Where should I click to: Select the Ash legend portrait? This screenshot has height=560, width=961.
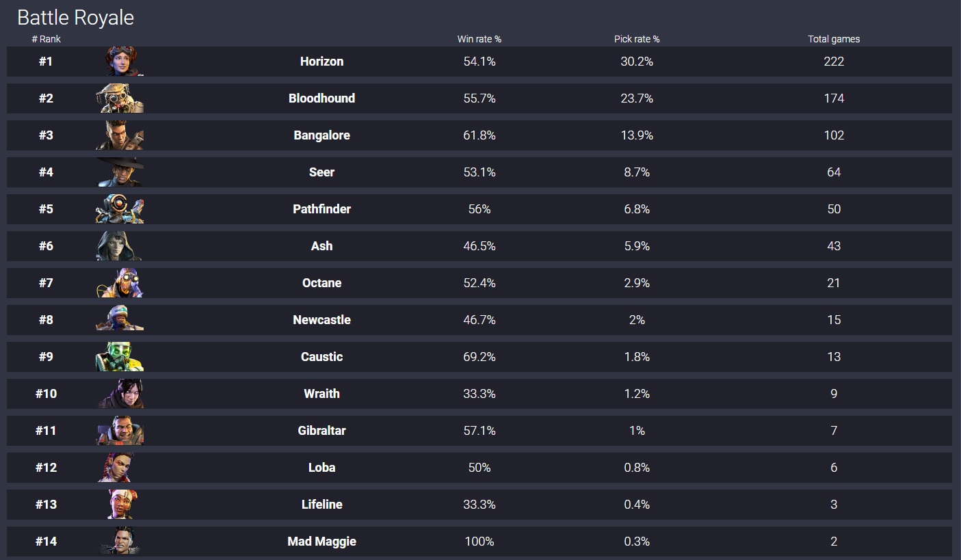tap(120, 246)
